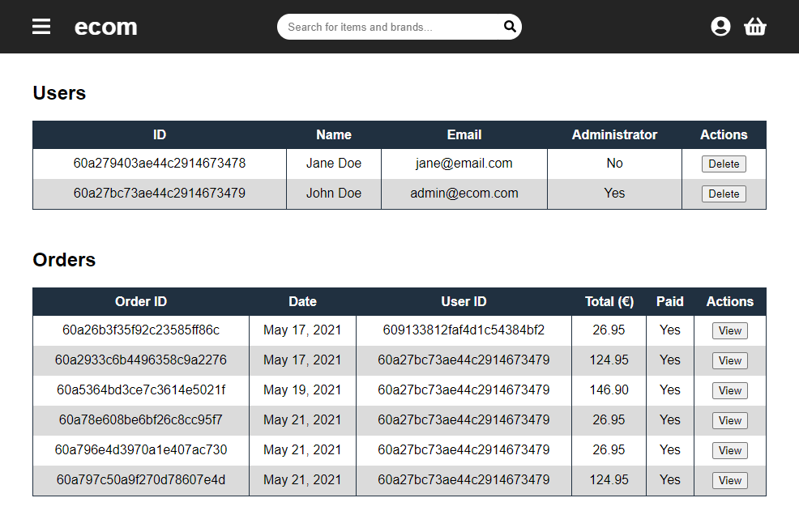The height and width of the screenshot is (532, 799).
Task: Open the hamburger navigation menu
Action: [41, 27]
